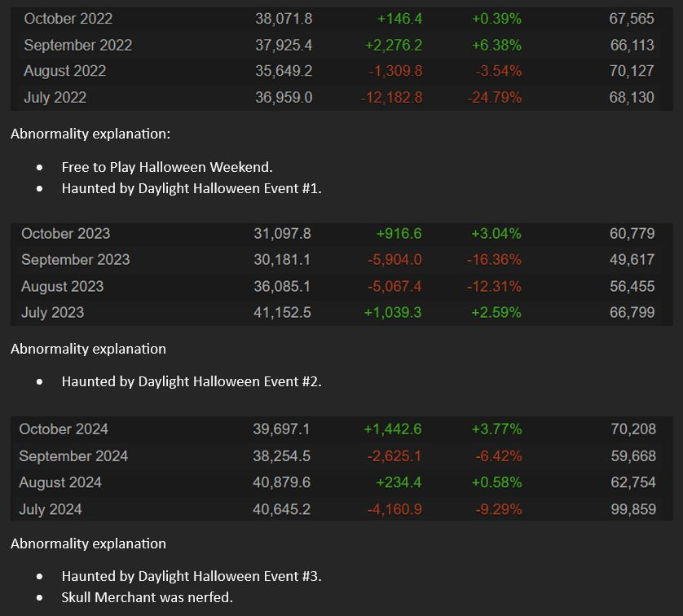Select the "September 2023" month cell
Screen dimensions: 683x616
tap(76, 260)
